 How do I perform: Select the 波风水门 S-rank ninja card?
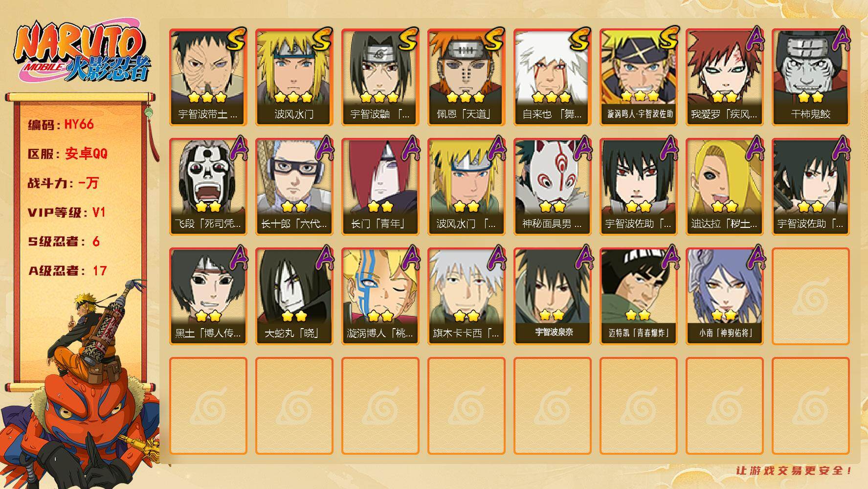tap(294, 77)
